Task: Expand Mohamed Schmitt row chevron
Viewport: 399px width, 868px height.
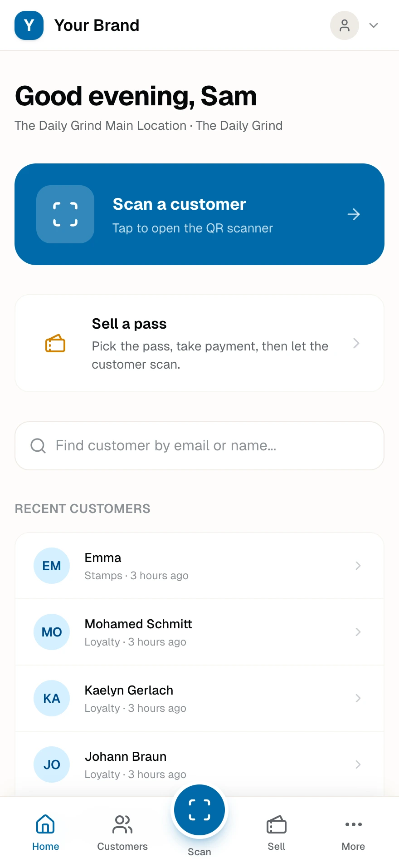Action: [358, 632]
